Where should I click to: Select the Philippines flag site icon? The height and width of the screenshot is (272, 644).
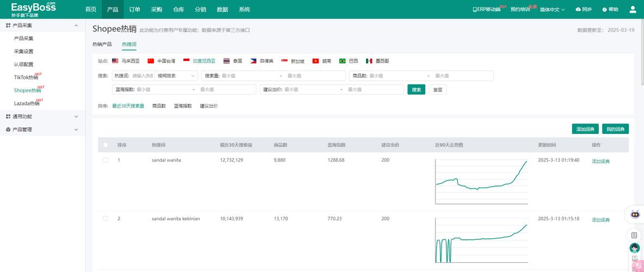(x=253, y=61)
